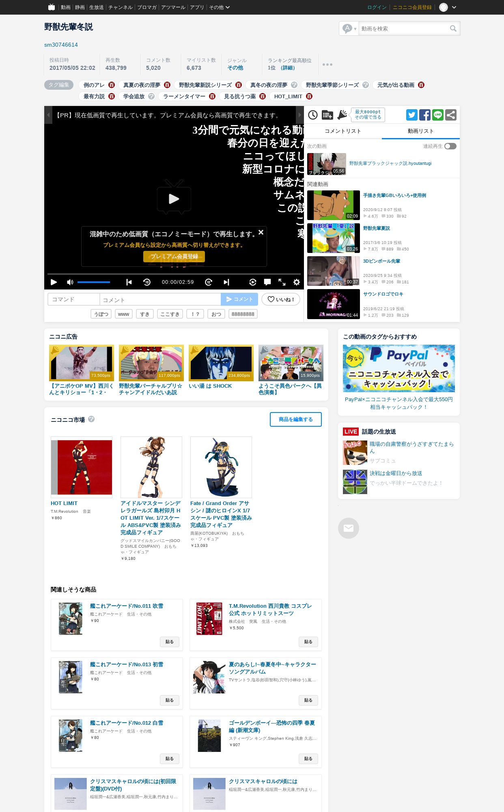Open player settings gear

coord(297,282)
